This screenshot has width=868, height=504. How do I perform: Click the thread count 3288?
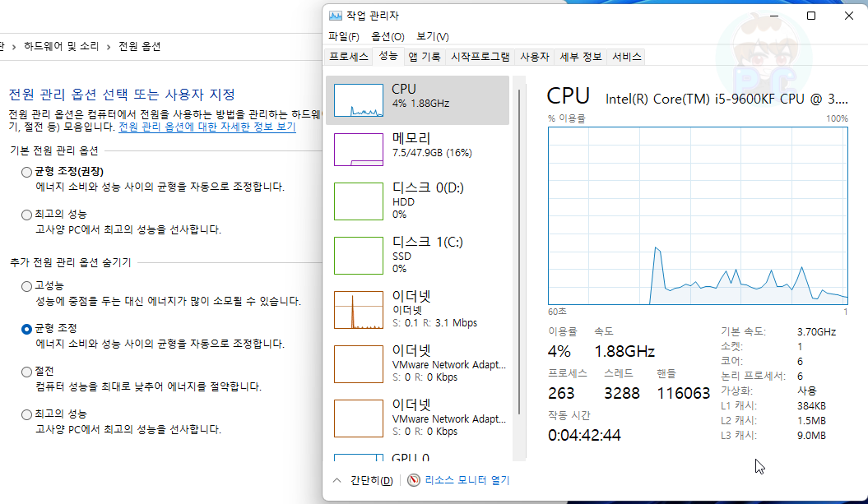coord(622,393)
